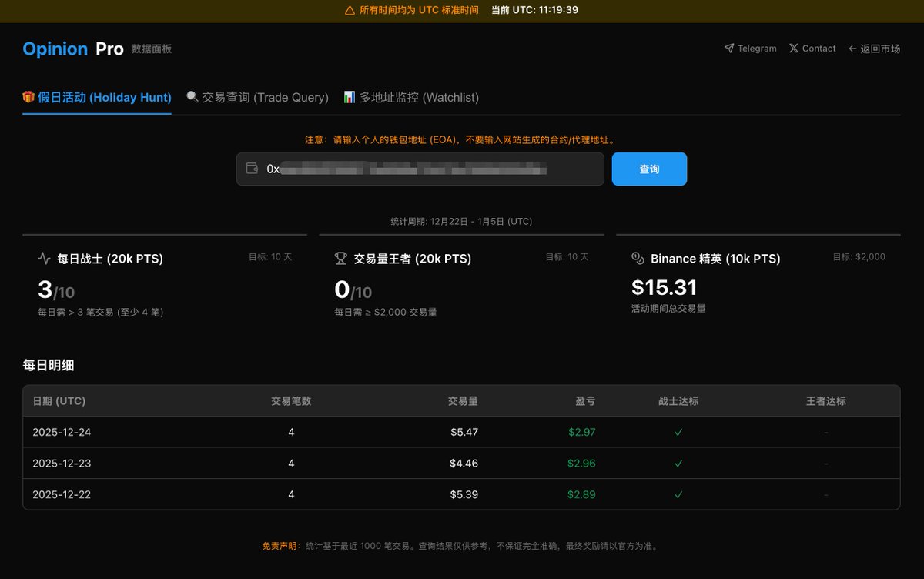The image size is (924, 579).
Task: Click the Telegram paper-plane icon
Action: (728, 49)
